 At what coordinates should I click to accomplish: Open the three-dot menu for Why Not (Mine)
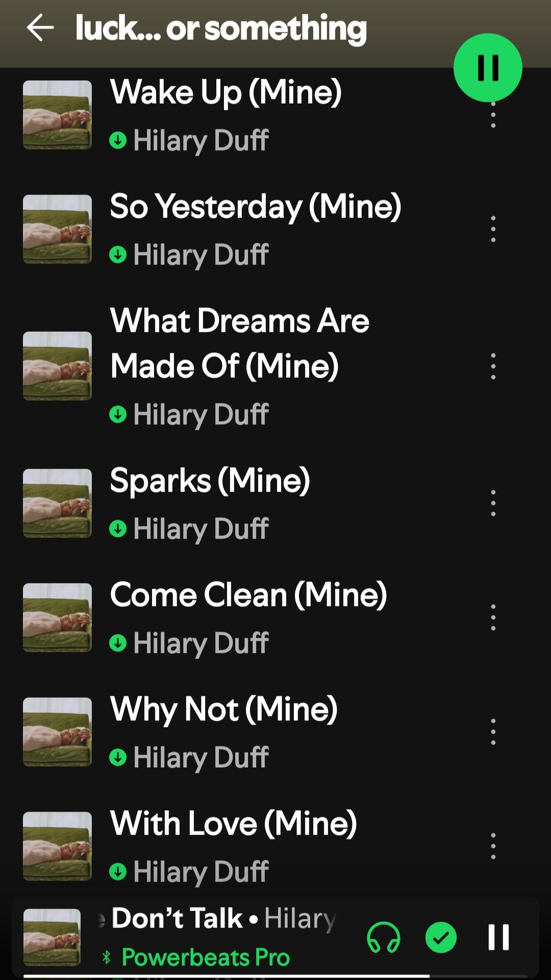tap(493, 732)
